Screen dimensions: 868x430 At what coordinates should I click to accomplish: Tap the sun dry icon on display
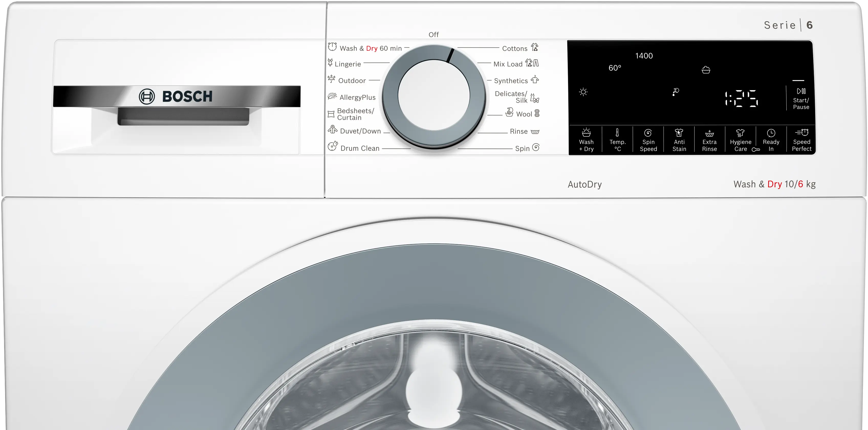coord(583,92)
